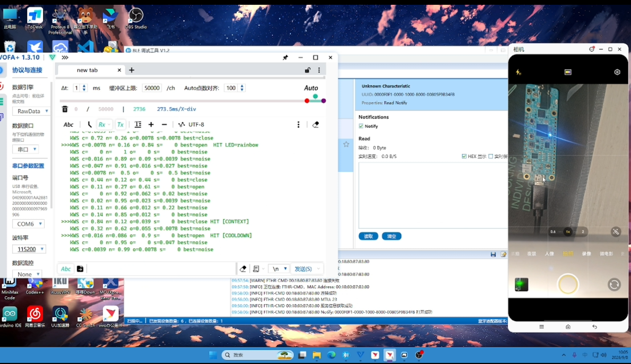Open the None flow control dropdown
This screenshot has width=631, height=364.
tap(27, 274)
